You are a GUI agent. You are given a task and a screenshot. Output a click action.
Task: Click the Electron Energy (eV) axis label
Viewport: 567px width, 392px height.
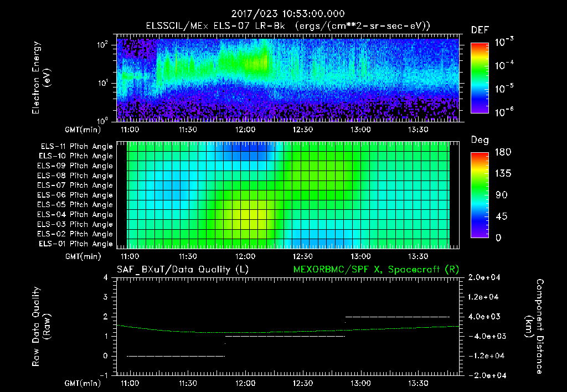coord(41,78)
